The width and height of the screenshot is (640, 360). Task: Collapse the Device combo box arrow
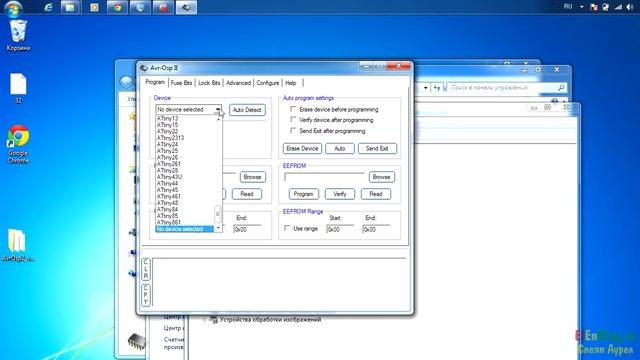pyautogui.click(x=218, y=109)
